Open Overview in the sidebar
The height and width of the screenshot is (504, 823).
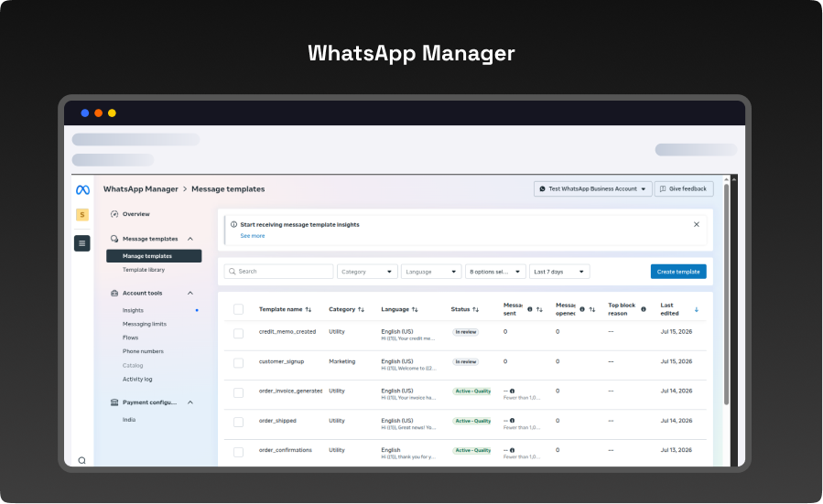(x=135, y=214)
